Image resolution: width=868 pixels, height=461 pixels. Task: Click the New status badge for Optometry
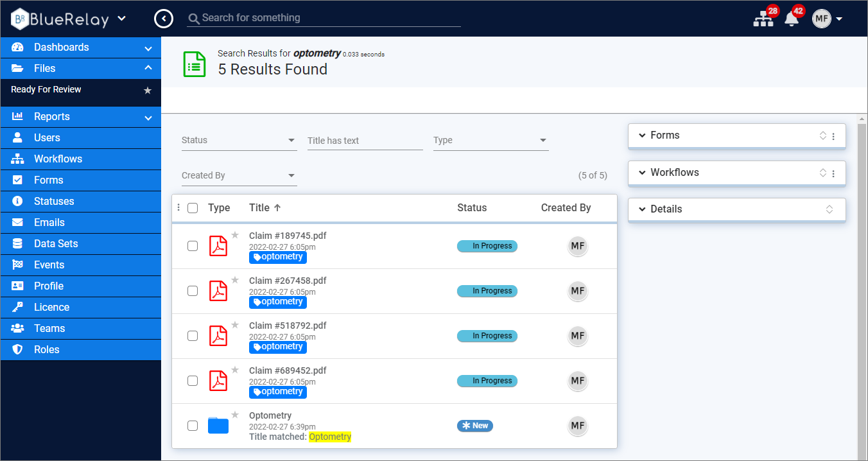point(475,426)
